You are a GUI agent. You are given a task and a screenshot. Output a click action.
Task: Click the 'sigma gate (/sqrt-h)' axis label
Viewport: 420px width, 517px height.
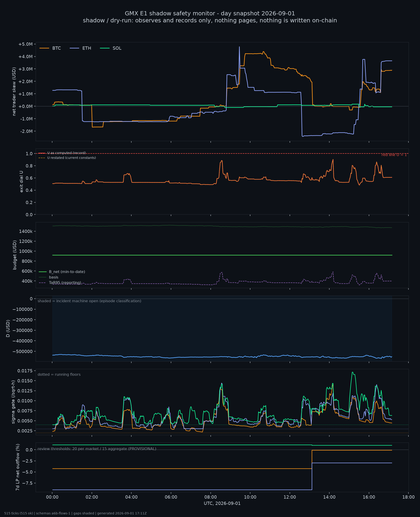[13, 402]
